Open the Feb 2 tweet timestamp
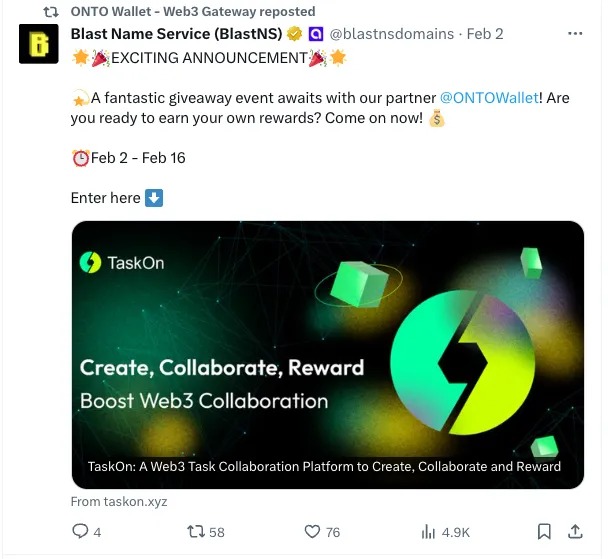Viewport: 608px width, 559px height. click(485, 34)
